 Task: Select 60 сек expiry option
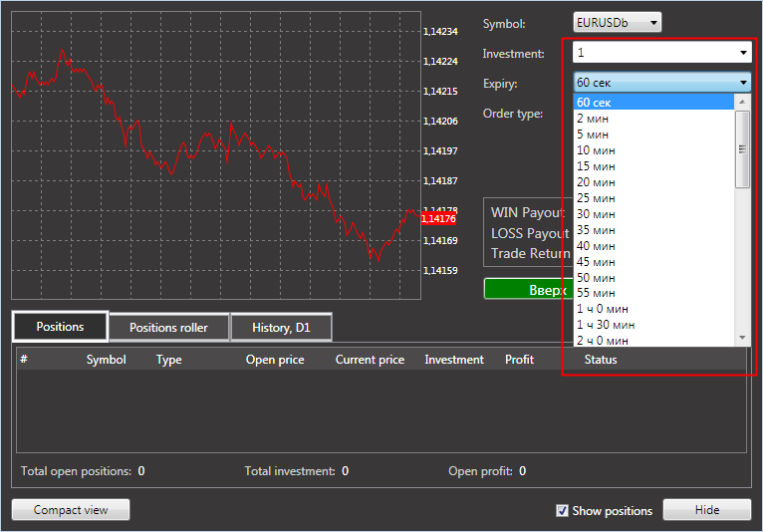pos(653,103)
